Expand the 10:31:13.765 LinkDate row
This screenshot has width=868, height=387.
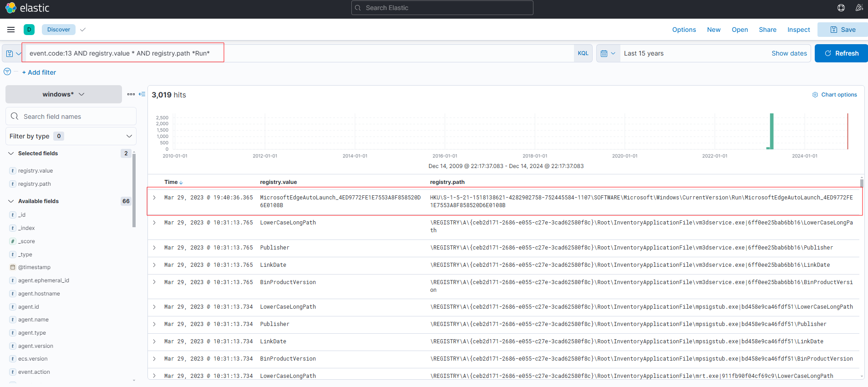[x=154, y=265]
